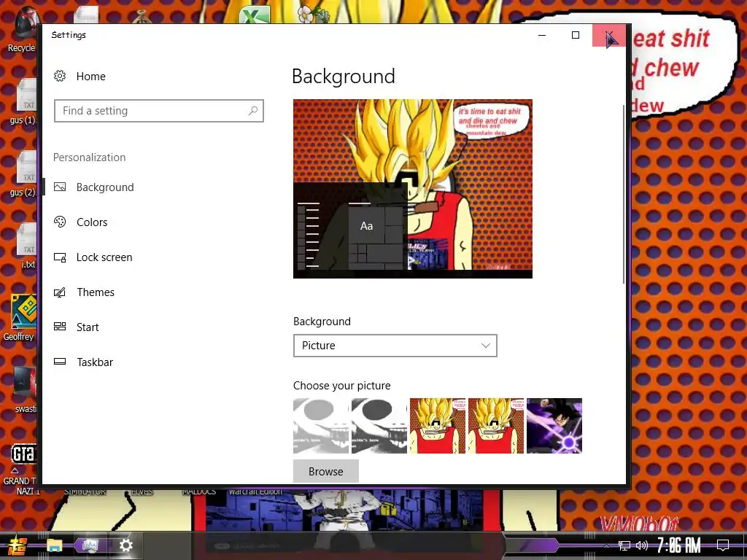Show hidden tray icons arrow
Viewport: 747px width, 560px height.
point(606,545)
